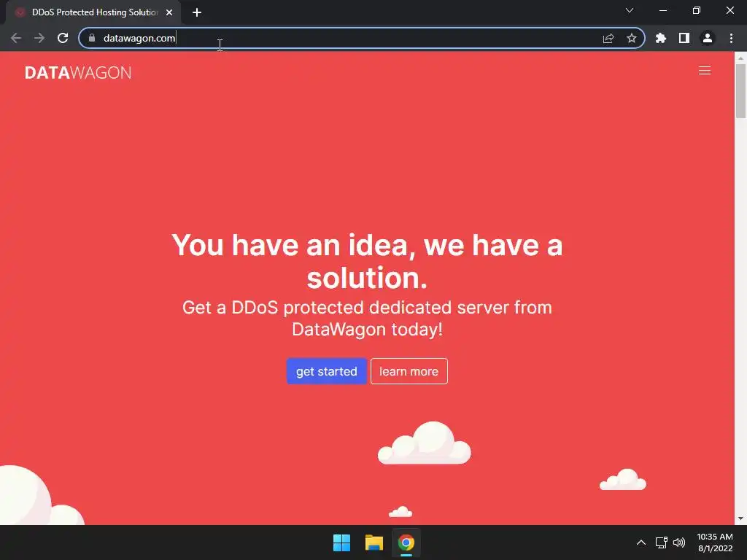
Task: Toggle the browser side panel
Action: pos(684,38)
